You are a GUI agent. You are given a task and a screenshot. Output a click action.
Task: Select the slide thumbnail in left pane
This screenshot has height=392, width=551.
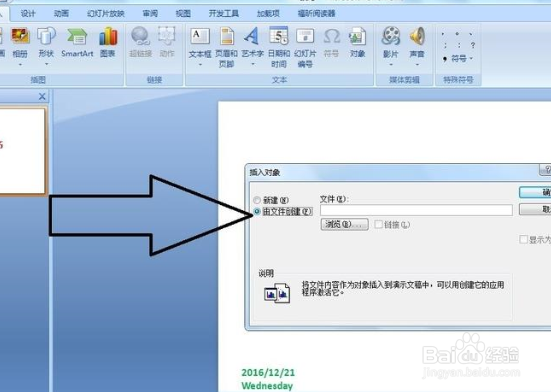22,151
